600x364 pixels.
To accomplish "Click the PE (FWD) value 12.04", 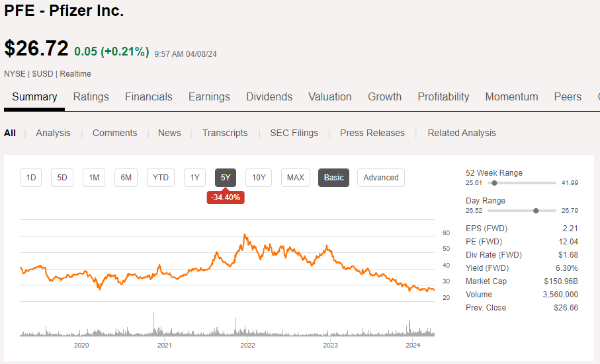I will coord(568,242).
